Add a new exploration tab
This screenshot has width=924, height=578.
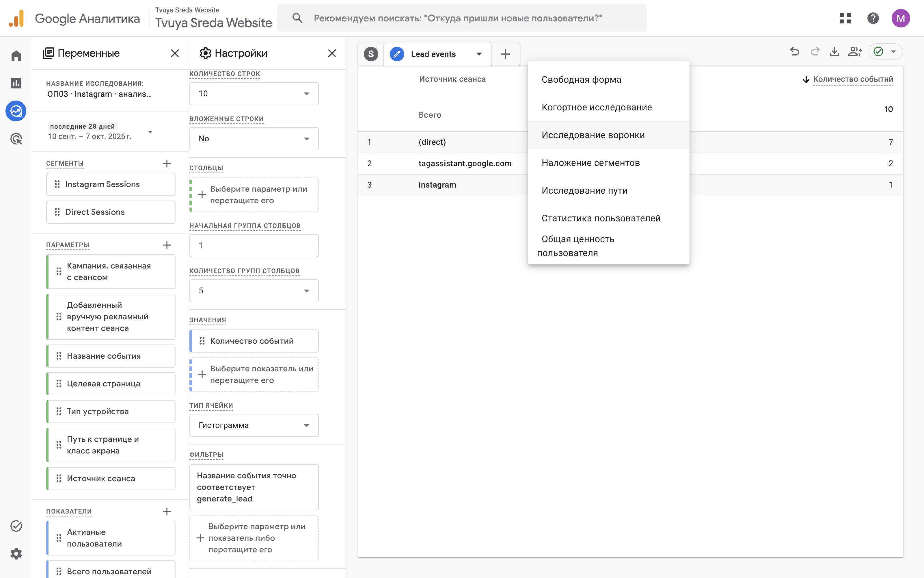[505, 54]
